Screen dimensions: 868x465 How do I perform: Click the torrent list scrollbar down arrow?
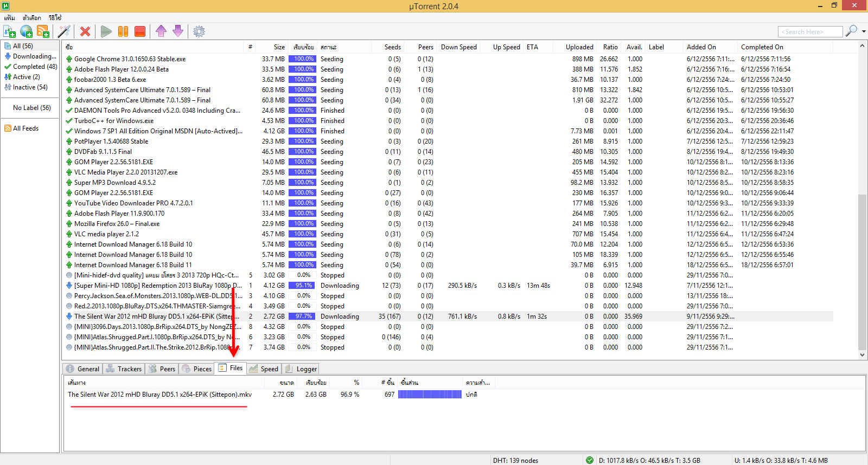863,355
